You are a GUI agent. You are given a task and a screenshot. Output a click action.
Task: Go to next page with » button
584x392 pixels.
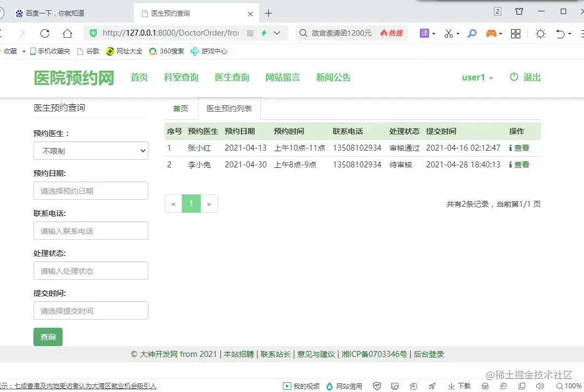209,204
